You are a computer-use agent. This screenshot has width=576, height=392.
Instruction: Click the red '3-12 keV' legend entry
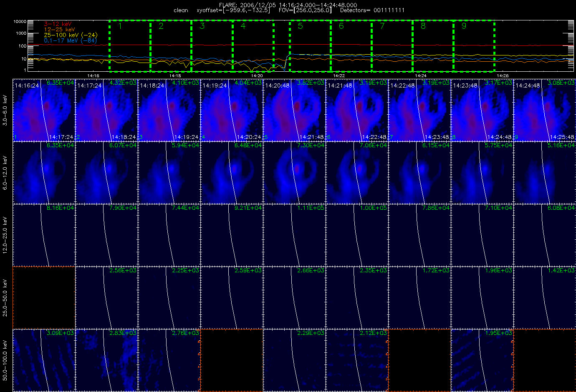click(x=58, y=24)
